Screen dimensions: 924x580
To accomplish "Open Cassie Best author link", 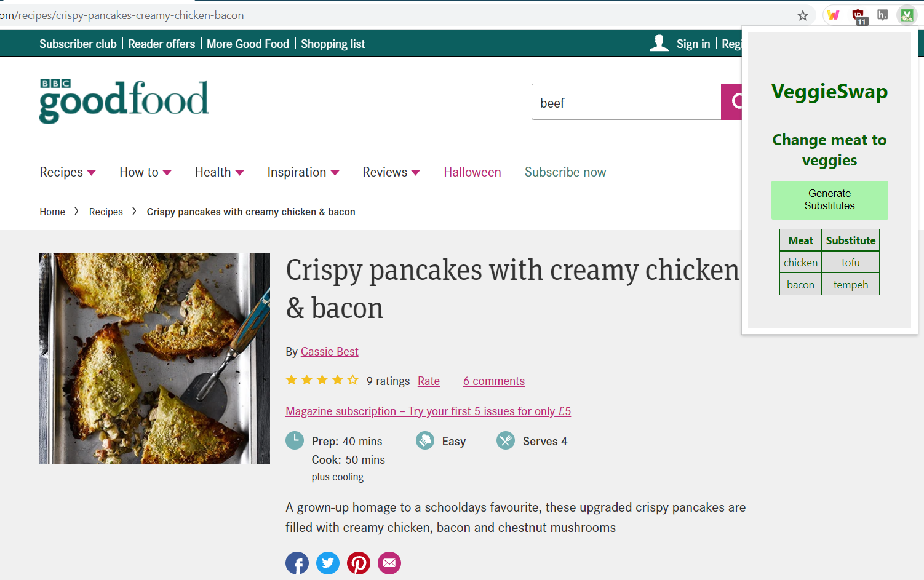I will pos(329,351).
